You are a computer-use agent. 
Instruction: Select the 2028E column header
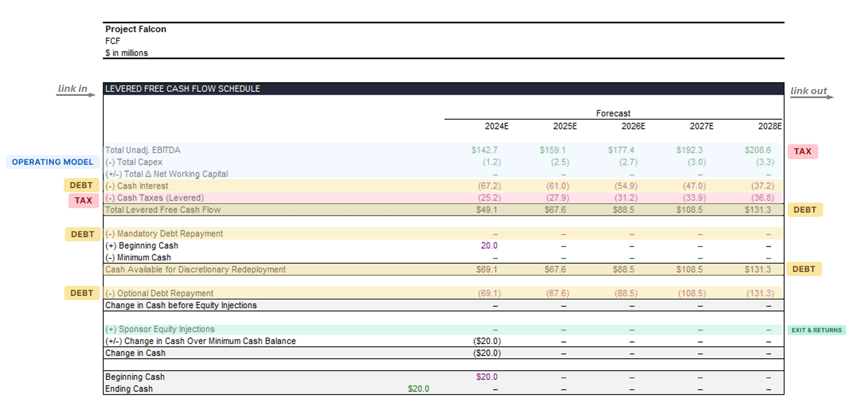point(770,127)
